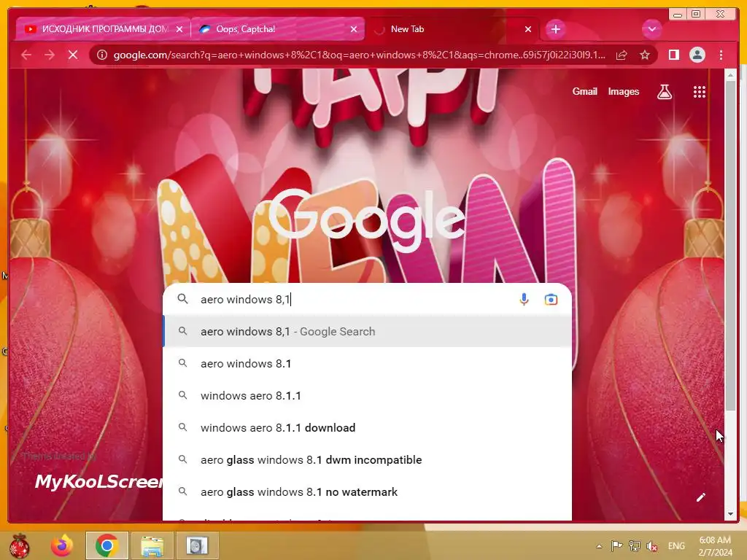Bookmark this page with the star
Image resolution: width=747 pixels, height=560 pixels.
click(x=645, y=55)
